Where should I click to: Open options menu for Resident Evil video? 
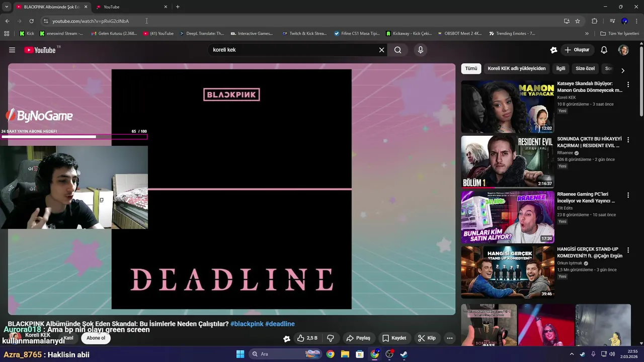point(628,140)
